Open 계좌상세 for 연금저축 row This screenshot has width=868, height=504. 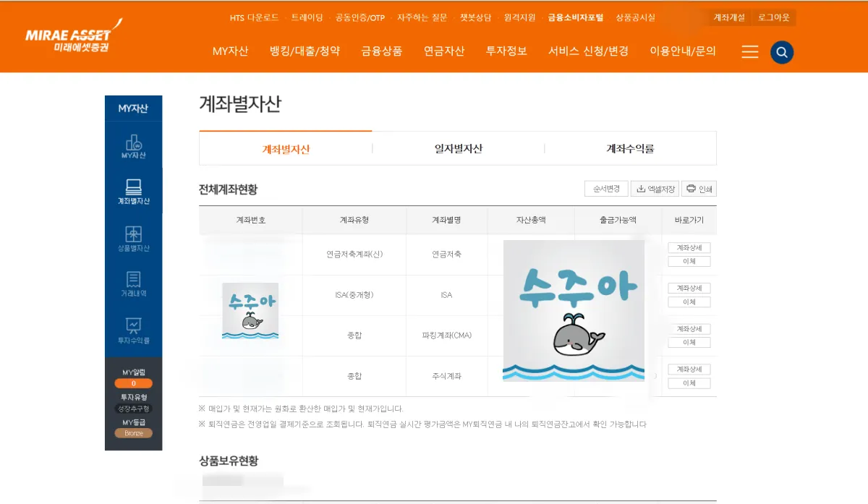click(x=689, y=248)
